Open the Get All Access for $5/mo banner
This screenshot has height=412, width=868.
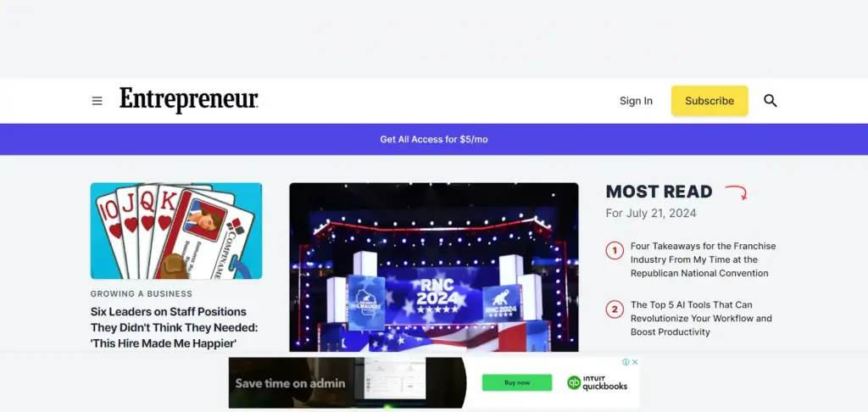(434, 140)
